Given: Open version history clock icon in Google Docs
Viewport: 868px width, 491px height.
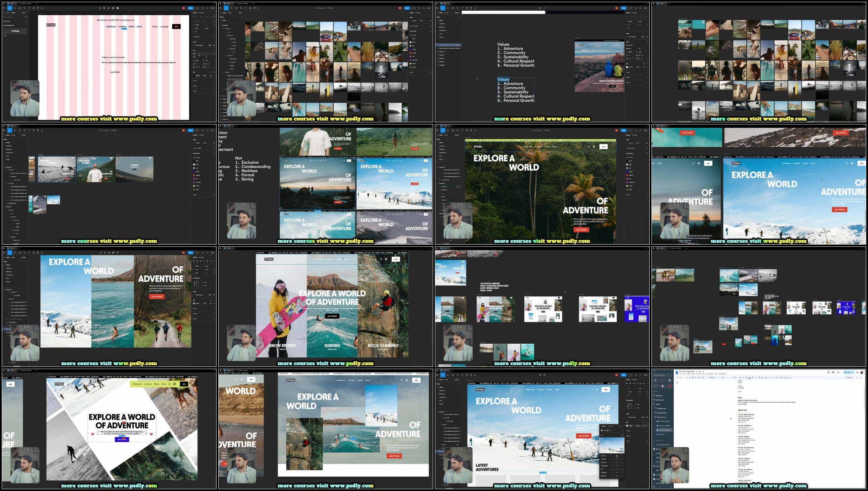Looking at the screenshot, I should click(x=828, y=372).
